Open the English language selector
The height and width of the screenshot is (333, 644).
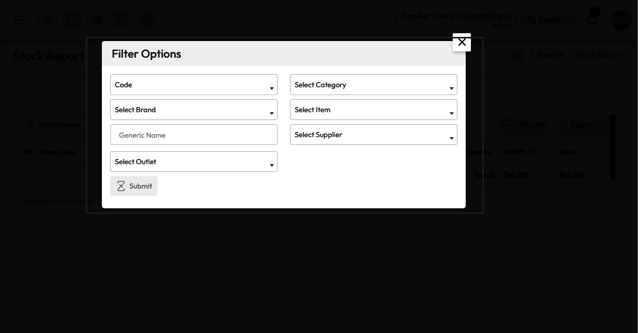[549, 20]
